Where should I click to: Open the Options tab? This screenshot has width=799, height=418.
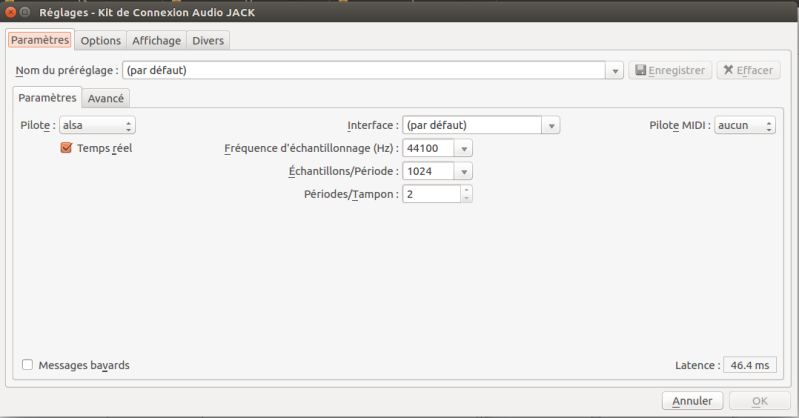point(100,41)
